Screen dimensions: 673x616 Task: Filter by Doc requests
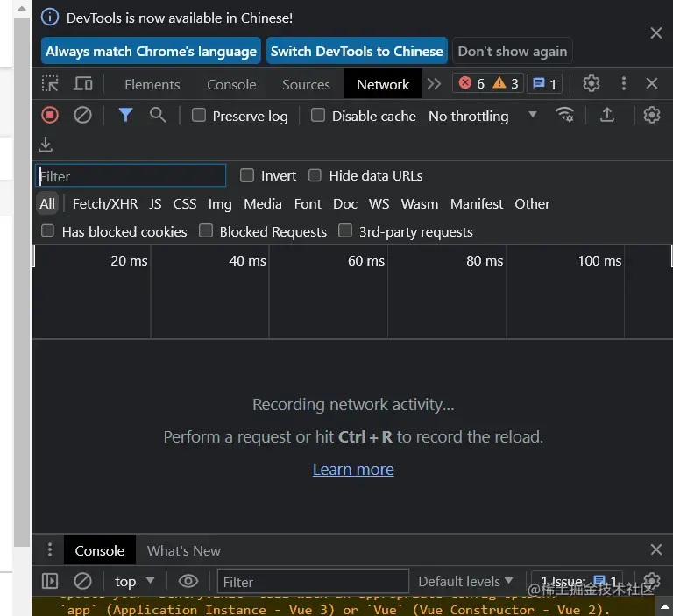coord(345,203)
